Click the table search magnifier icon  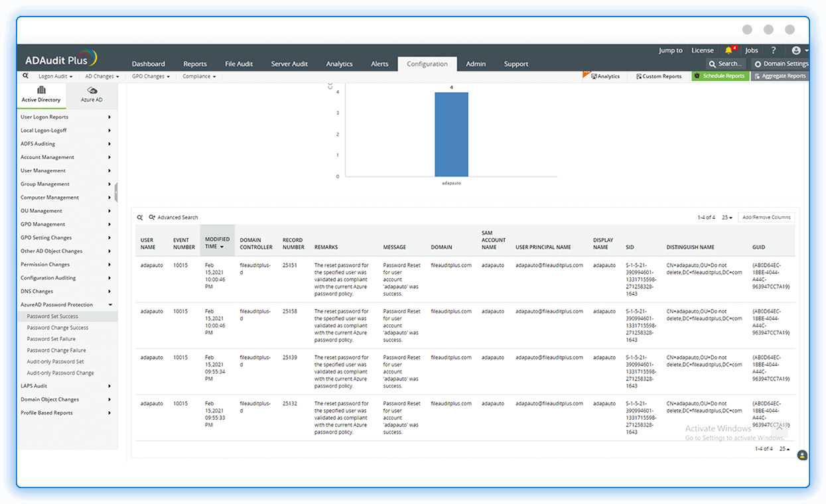pos(140,217)
